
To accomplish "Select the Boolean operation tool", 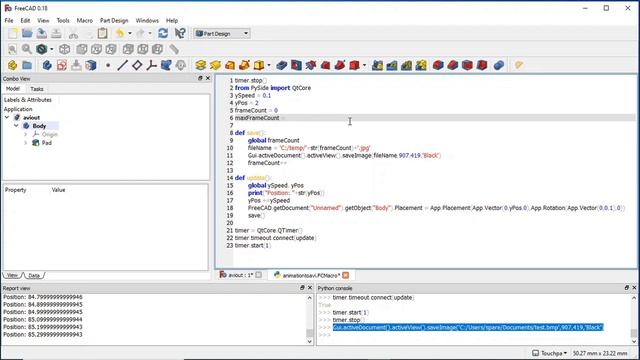I will tap(499, 65).
